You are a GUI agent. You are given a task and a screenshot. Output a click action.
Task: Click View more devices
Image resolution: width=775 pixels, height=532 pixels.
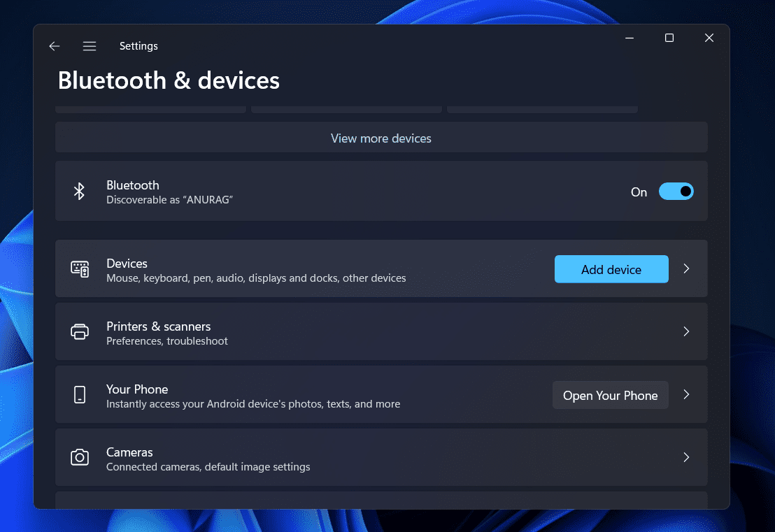381,138
